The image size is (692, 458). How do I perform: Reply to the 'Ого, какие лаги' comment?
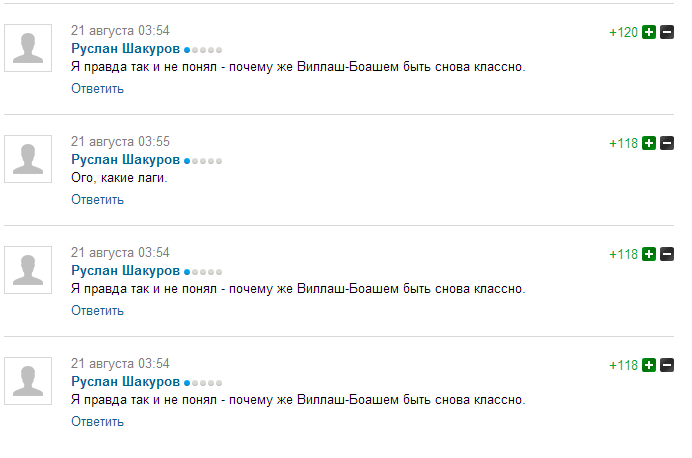coord(98,200)
